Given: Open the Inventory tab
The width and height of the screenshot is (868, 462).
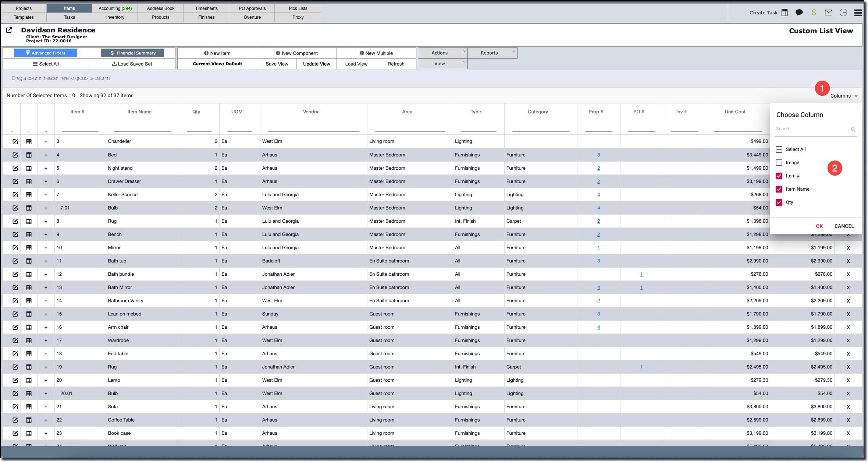Looking at the screenshot, I should click(115, 17).
